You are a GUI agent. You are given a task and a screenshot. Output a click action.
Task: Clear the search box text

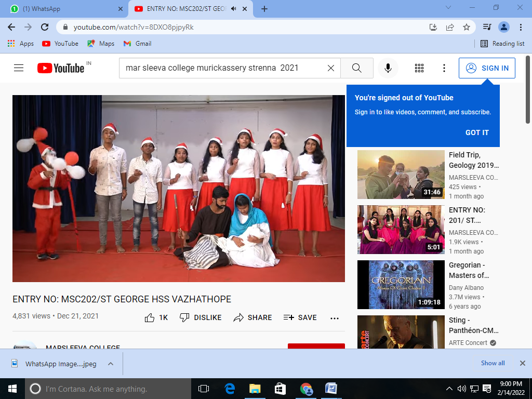(330, 68)
